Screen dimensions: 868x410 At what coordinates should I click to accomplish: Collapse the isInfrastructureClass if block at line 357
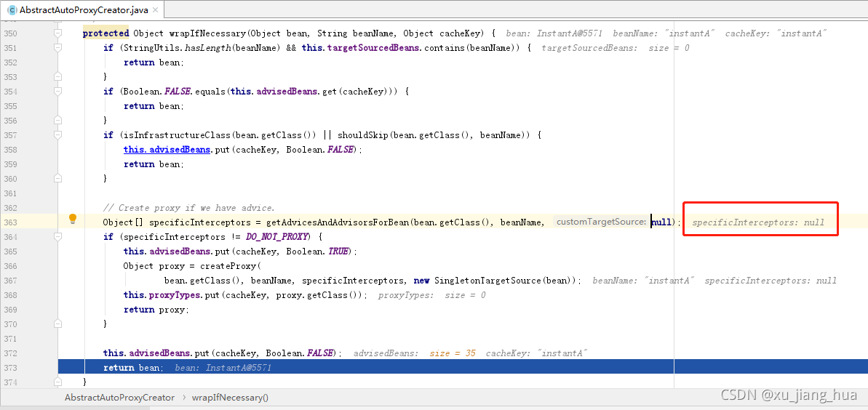pyautogui.click(x=58, y=135)
